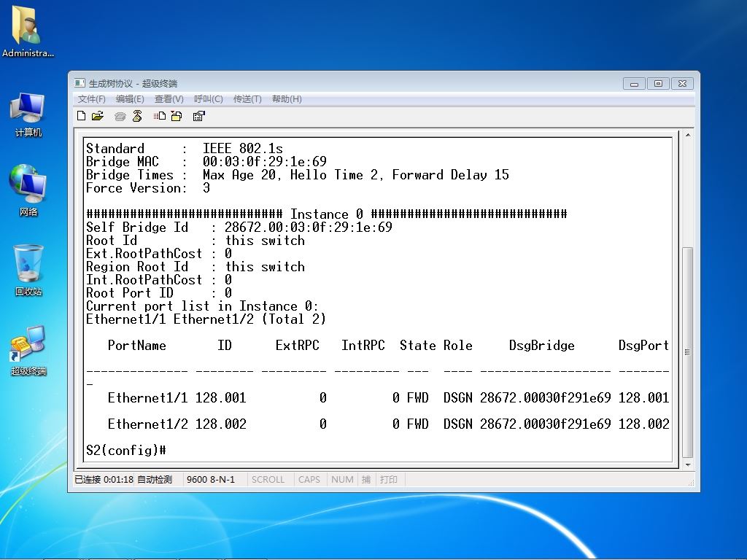Open the 文件(F) menu
This screenshot has height=560, width=747.
(91, 99)
